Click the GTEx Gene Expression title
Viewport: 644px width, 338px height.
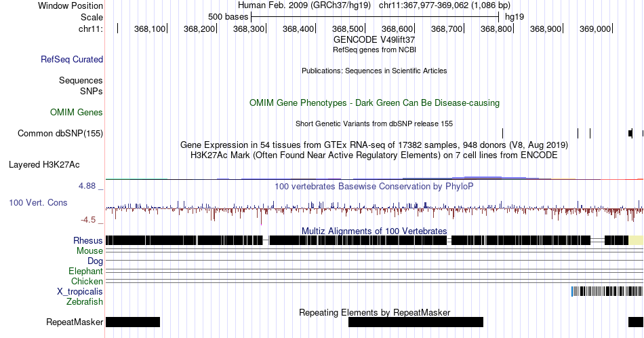tap(374, 145)
